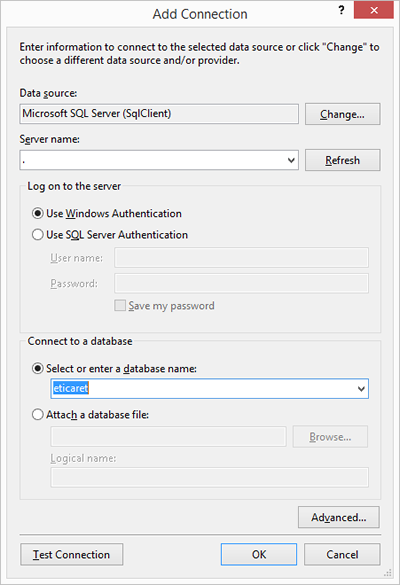The height and width of the screenshot is (585, 400).
Task: Close the Add Connection dialog
Action: (374, 10)
